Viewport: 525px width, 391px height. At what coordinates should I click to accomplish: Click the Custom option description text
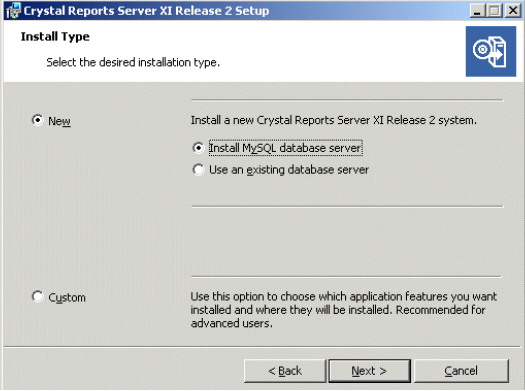[x=344, y=310]
